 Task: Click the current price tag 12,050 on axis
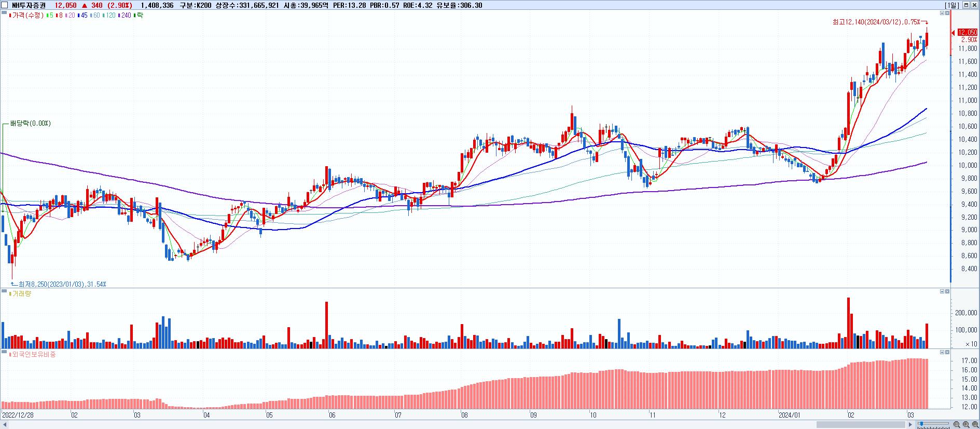(968, 33)
